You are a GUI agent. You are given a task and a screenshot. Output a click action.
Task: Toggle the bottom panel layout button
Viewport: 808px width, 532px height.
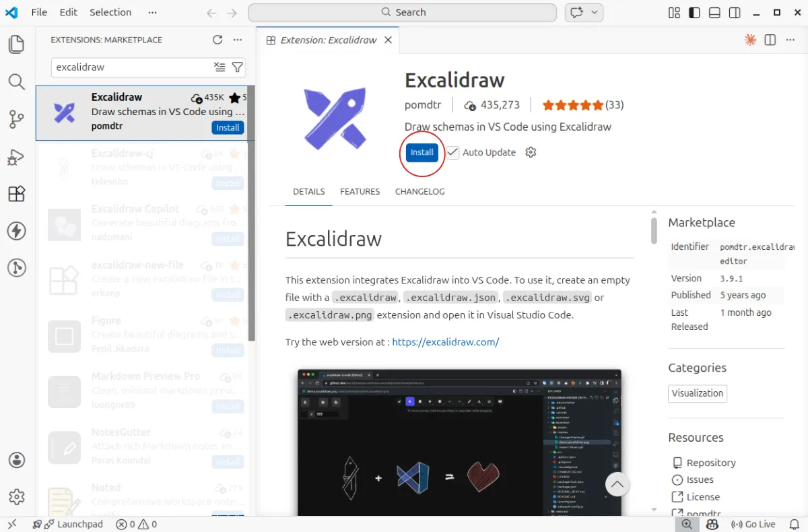pos(714,13)
